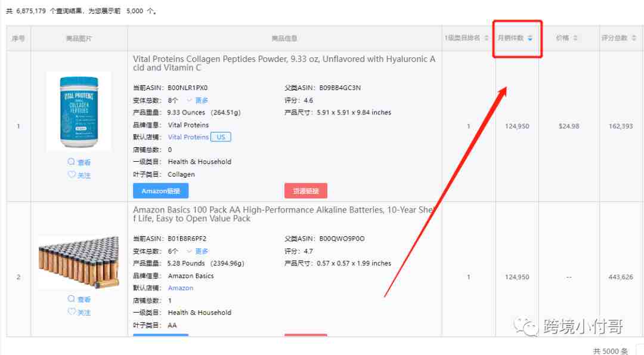The width and height of the screenshot is (644, 355).
Task: Select dimensions 0.57 x 0.57 x 1.99 inches
Action: (354, 263)
